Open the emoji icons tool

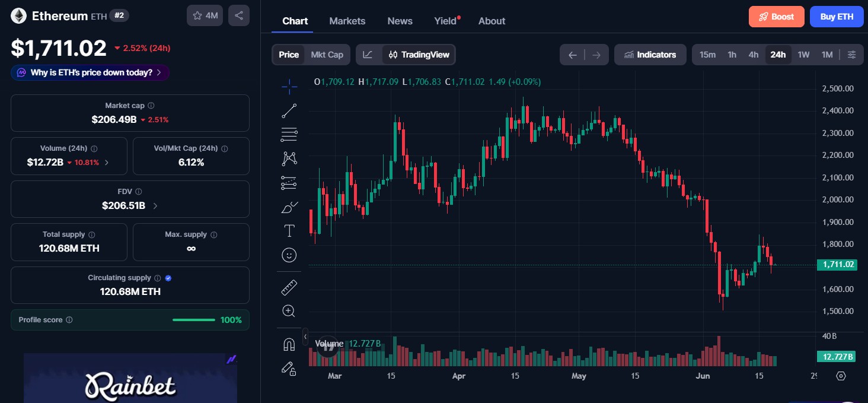tap(289, 255)
